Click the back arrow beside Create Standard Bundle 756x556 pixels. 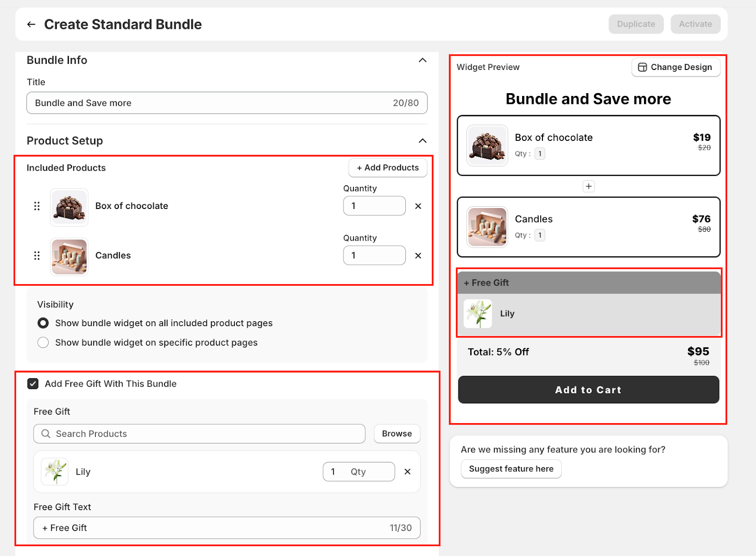(x=31, y=24)
